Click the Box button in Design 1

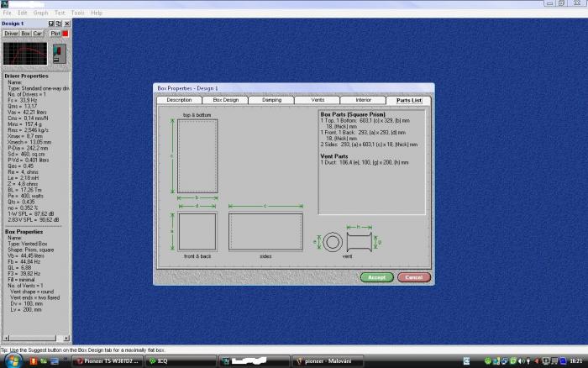26,34
